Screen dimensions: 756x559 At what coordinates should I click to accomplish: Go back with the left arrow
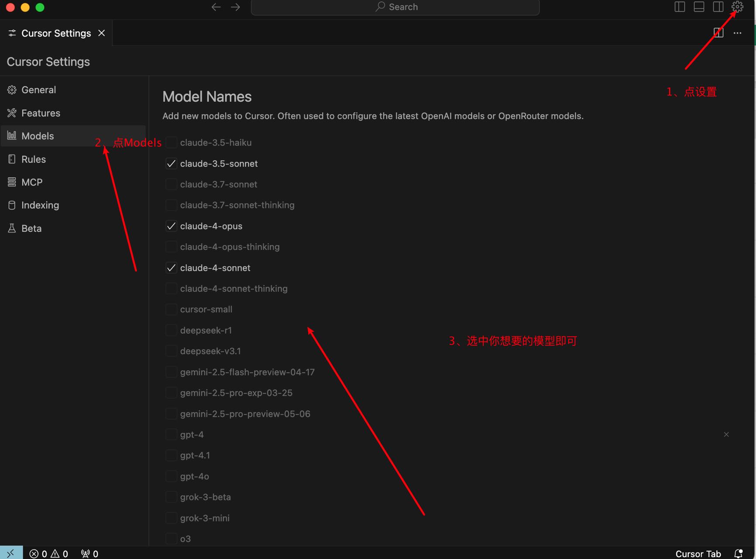pyautogui.click(x=216, y=7)
